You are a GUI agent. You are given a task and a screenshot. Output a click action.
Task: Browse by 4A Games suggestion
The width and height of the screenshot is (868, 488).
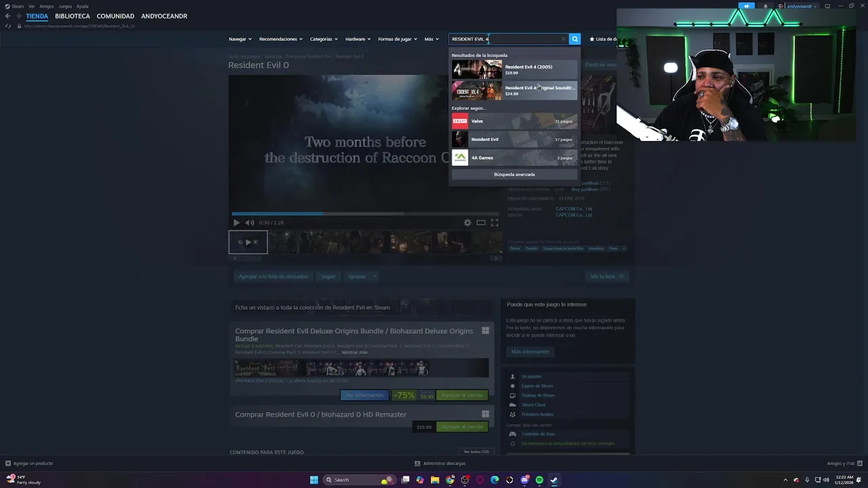tap(515, 157)
